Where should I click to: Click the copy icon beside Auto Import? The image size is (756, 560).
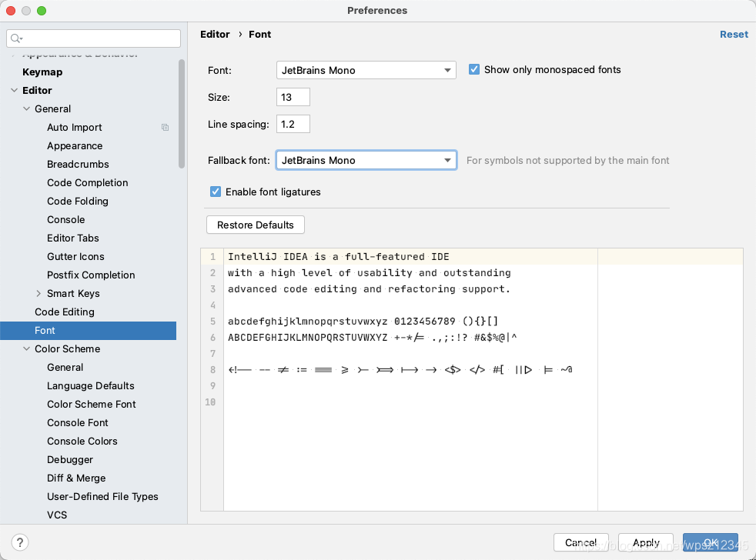165,127
